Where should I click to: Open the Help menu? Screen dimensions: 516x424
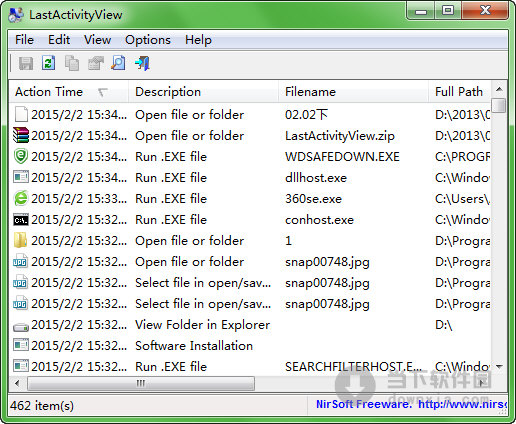point(198,40)
